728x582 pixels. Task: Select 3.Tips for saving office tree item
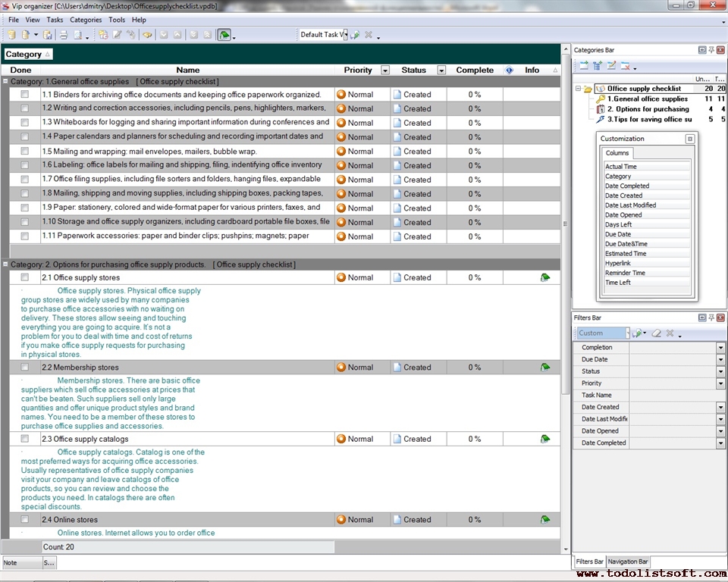point(650,119)
